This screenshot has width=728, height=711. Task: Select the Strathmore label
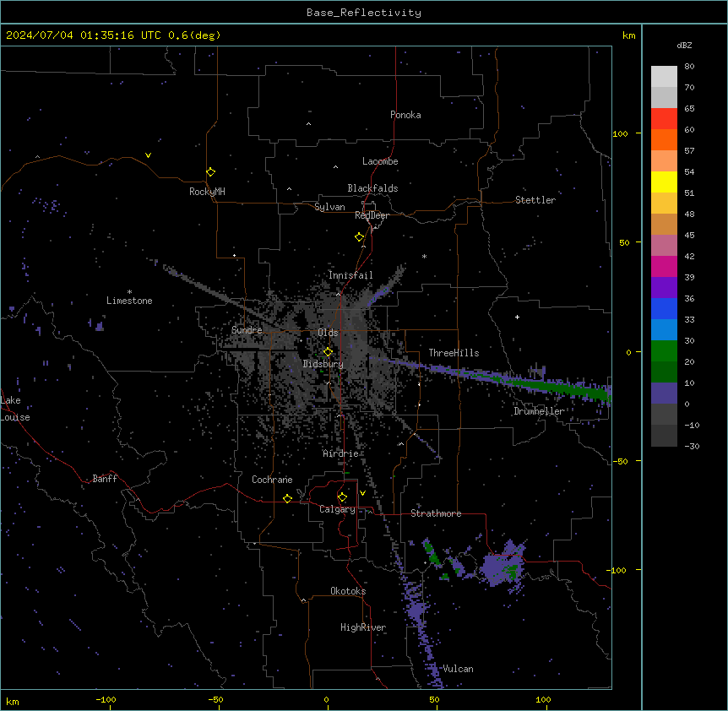pyautogui.click(x=436, y=513)
